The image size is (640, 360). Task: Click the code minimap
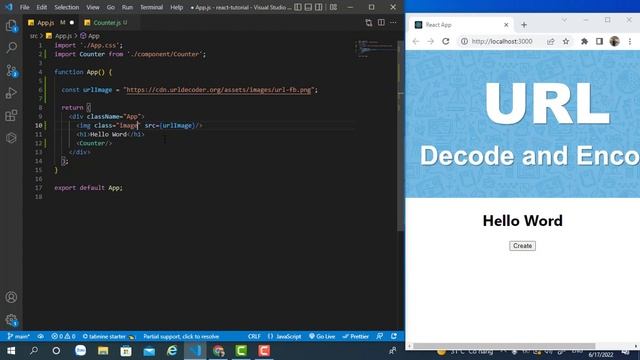tap(374, 49)
